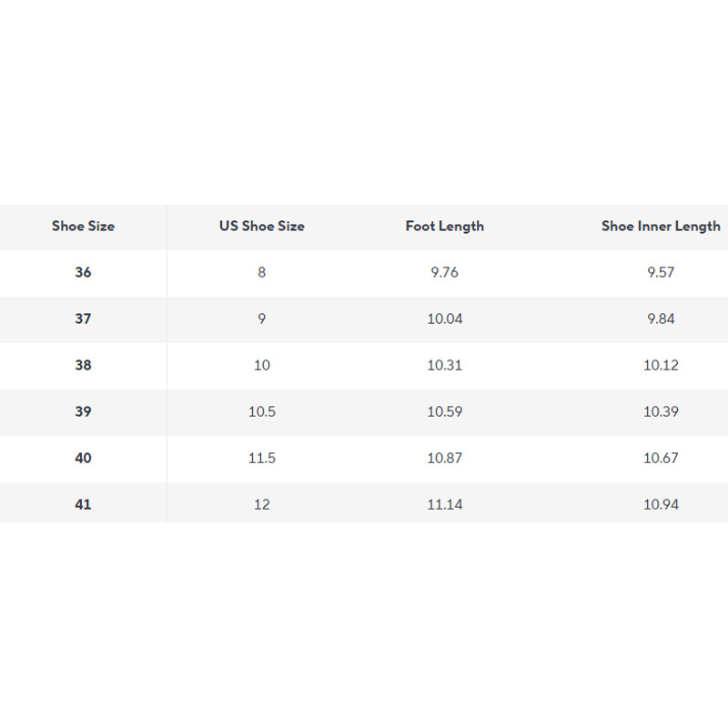Image resolution: width=728 pixels, height=728 pixels.
Task: Select the US Shoe Size header
Action: [261, 226]
